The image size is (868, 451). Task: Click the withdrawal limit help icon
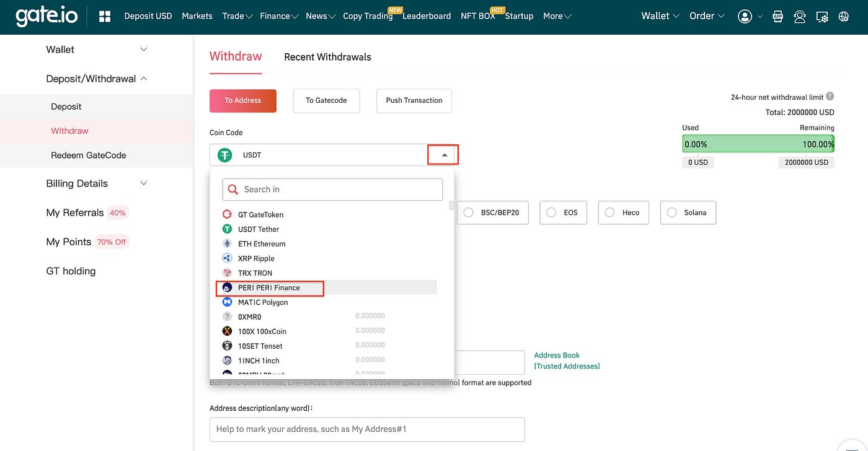(x=830, y=97)
